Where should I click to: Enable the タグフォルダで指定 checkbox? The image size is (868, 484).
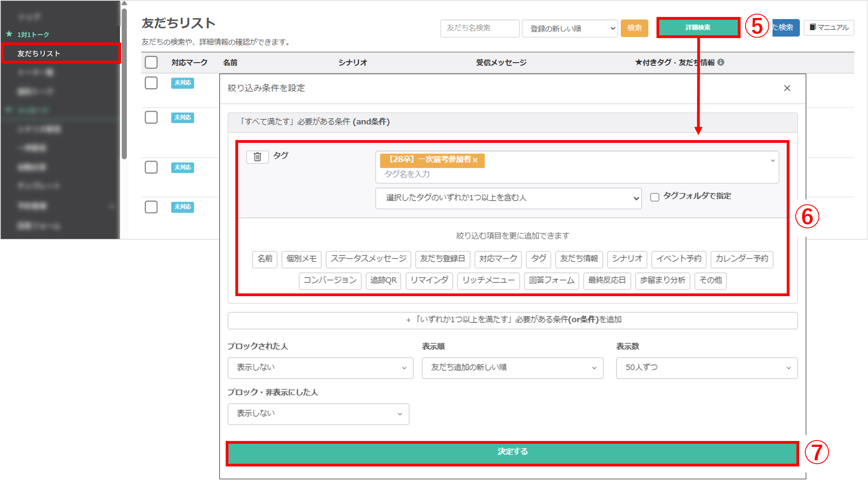pyautogui.click(x=654, y=197)
